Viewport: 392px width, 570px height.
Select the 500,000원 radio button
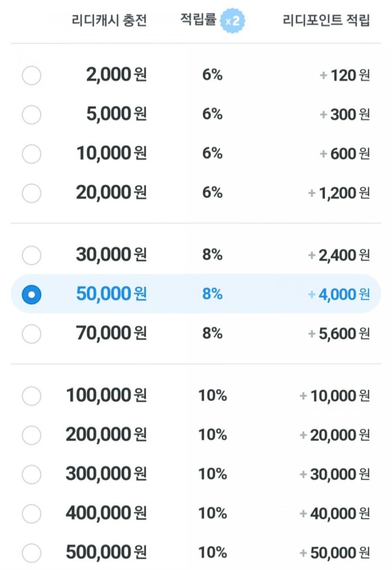32,553
